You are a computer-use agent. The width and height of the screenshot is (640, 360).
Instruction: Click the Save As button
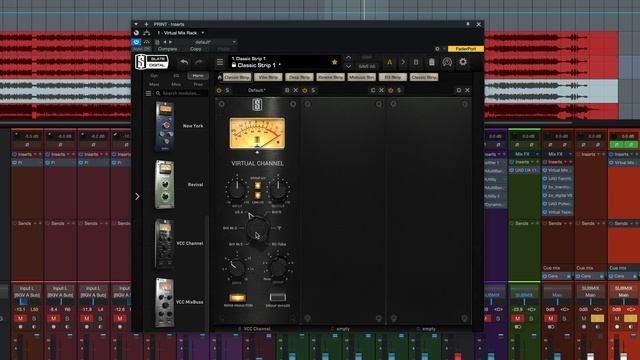click(x=367, y=66)
